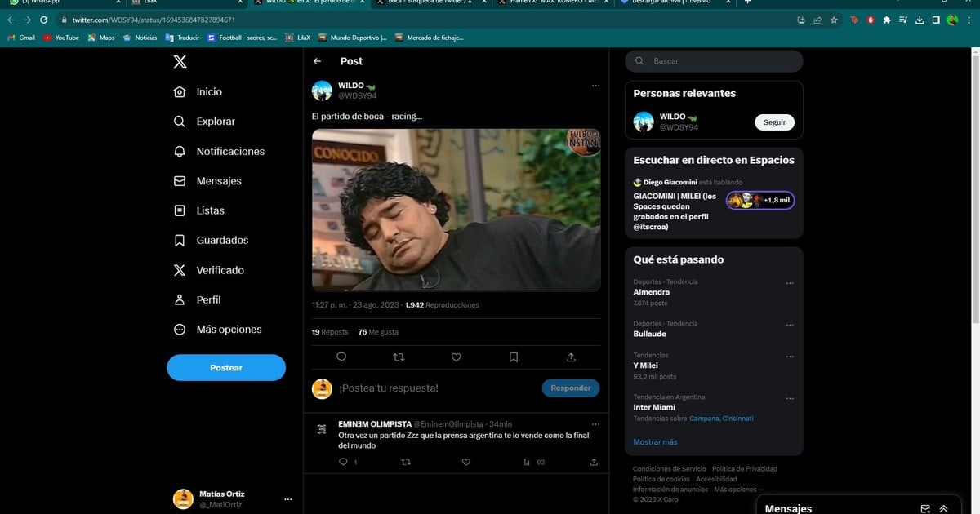The height and width of the screenshot is (514, 980).
Task: Like WILDO's post with the heart icon
Action: pyautogui.click(x=457, y=357)
